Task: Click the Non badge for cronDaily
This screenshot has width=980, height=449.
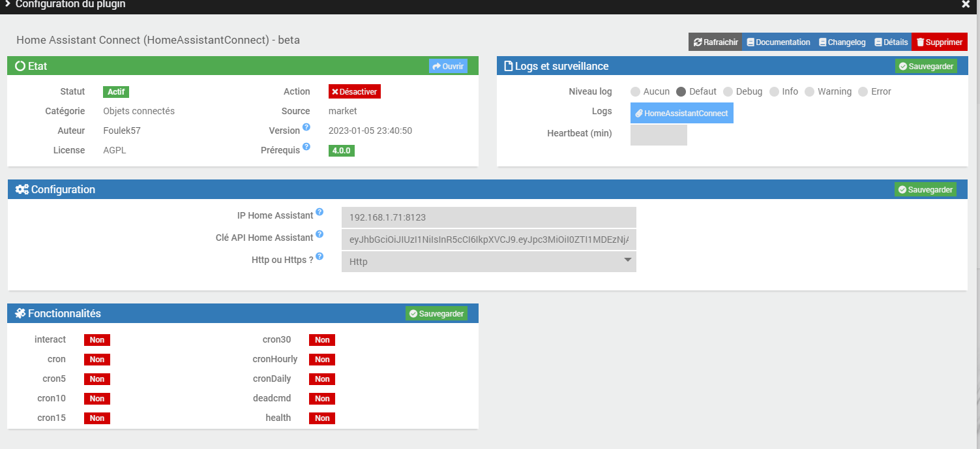Action: tap(322, 379)
